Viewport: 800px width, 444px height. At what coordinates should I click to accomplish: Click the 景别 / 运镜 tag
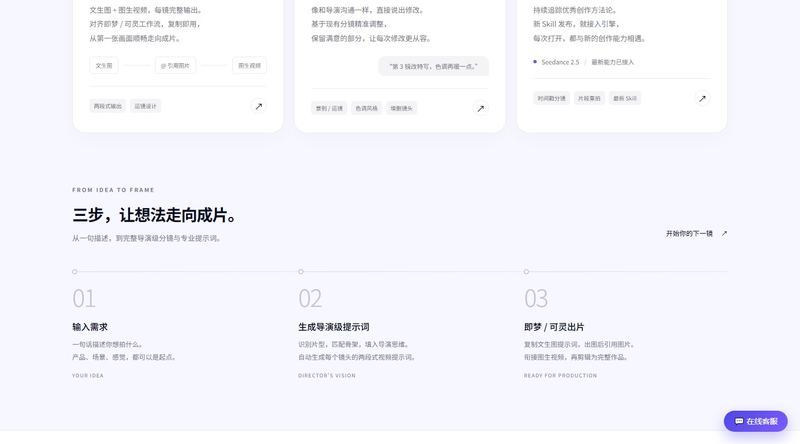(x=329, y=108)
